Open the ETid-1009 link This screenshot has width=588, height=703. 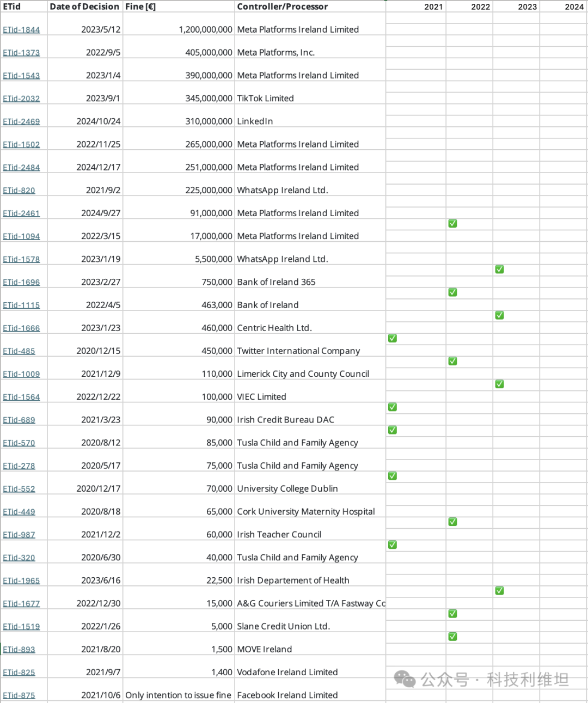point(21,374)
